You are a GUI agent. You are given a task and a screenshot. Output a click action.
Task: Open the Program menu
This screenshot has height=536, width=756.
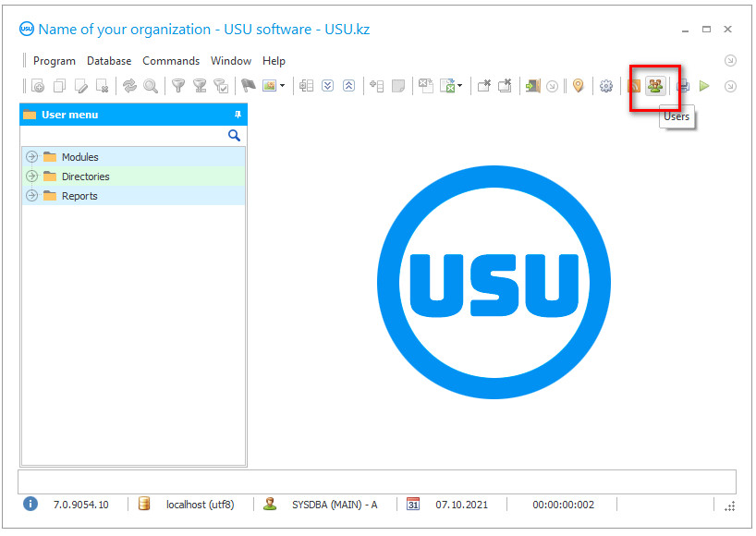(54, 61)
